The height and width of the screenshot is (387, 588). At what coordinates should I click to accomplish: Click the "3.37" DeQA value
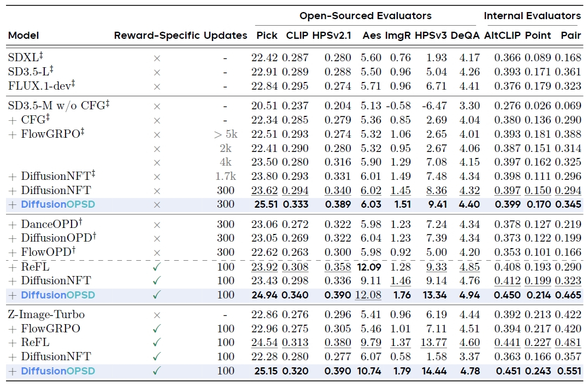point(469,356)
